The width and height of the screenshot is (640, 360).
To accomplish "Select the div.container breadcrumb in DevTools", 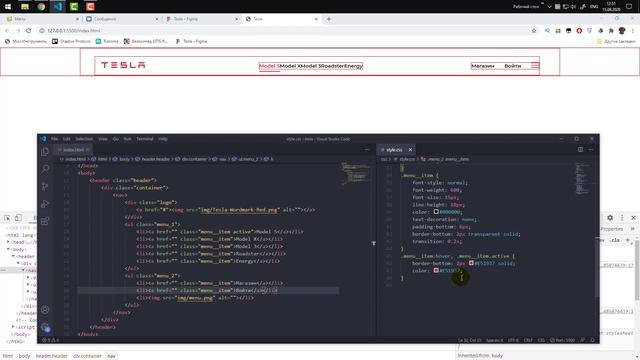I will click(x=87, y=356).
